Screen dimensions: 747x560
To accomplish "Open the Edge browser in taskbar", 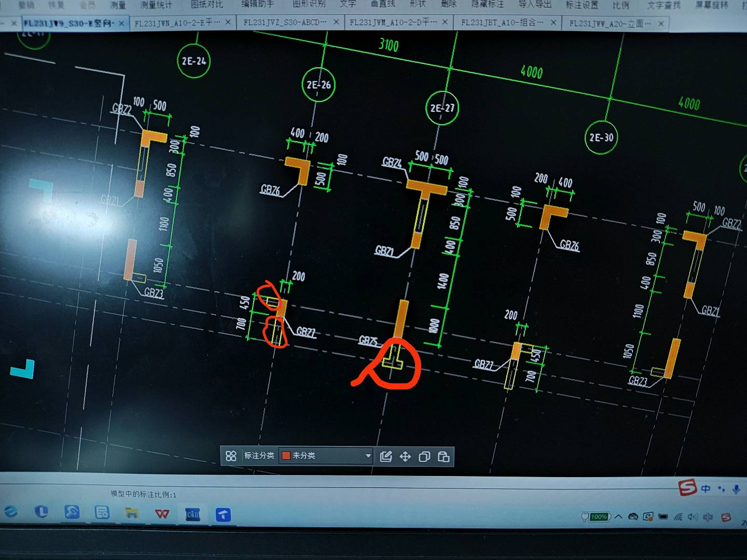I will pos(10,512).
